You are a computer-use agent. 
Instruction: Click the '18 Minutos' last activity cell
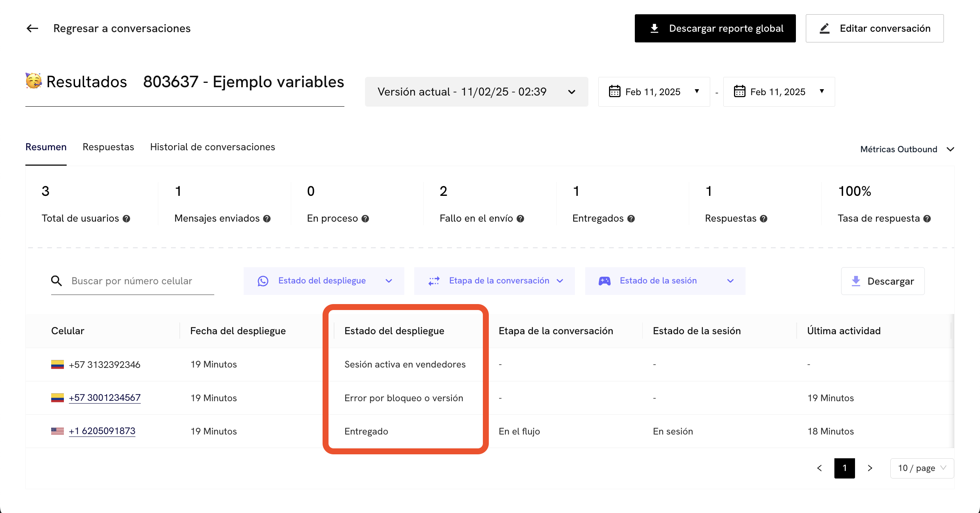pos(831,431)
